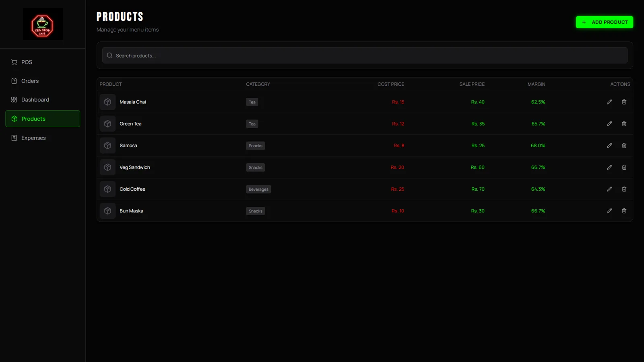Click the CATEGORY column header
Screen dimensions: 644x362
258,84
